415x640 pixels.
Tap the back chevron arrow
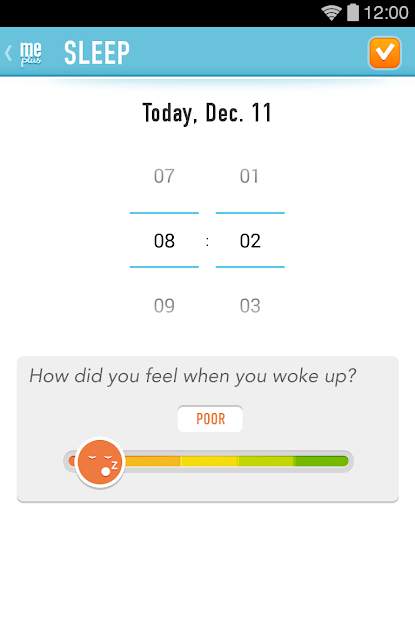(x=8, y=53)
